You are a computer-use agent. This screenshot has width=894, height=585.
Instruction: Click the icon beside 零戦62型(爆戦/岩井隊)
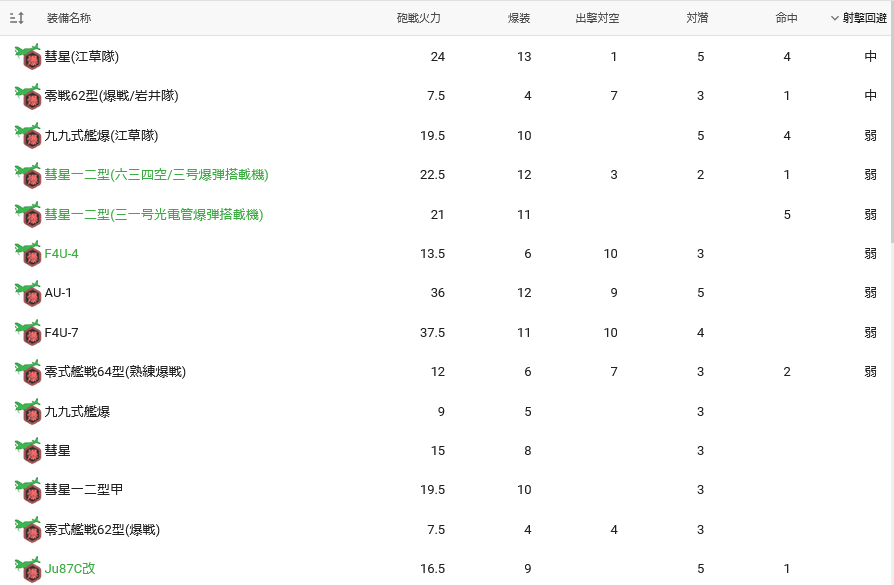coord(29,96)
